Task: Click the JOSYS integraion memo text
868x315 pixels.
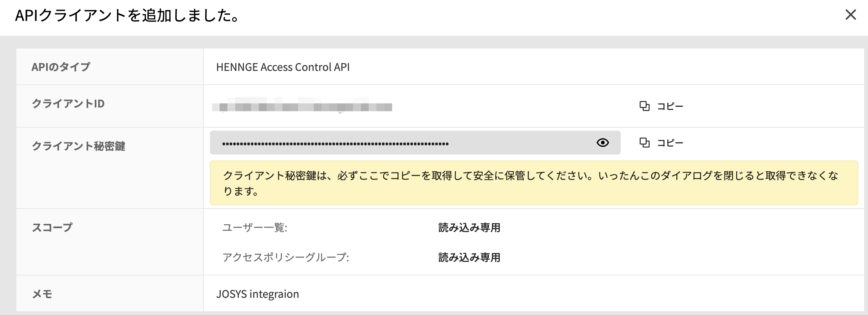Action: [x=257, y=294]
